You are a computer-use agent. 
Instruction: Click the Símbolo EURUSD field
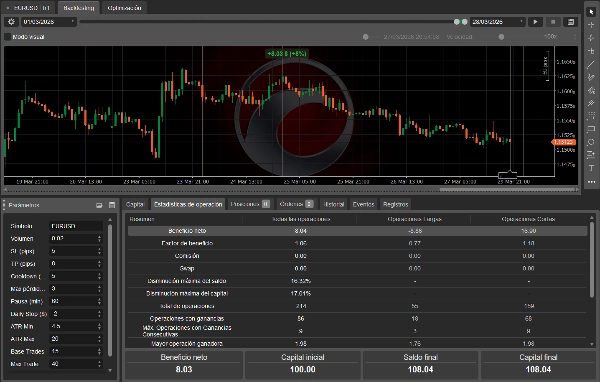pos(76,226)
